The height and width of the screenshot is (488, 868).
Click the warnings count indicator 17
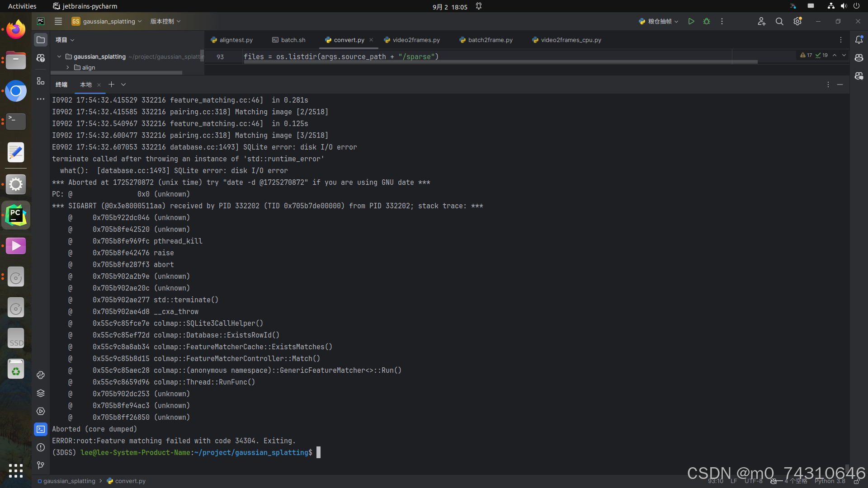pos(806,55)
